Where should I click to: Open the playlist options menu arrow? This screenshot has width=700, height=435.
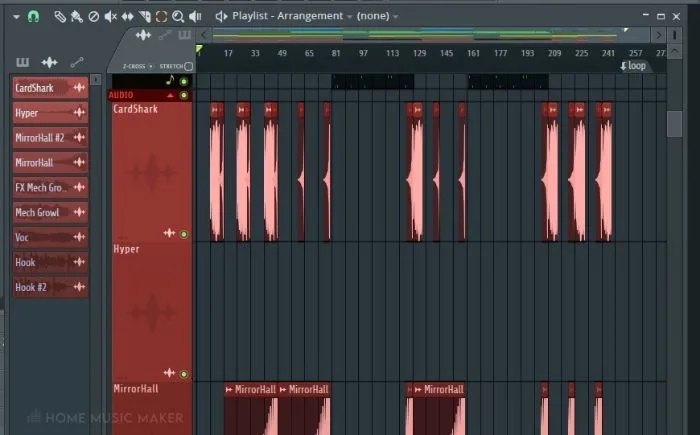pos(17,17)
